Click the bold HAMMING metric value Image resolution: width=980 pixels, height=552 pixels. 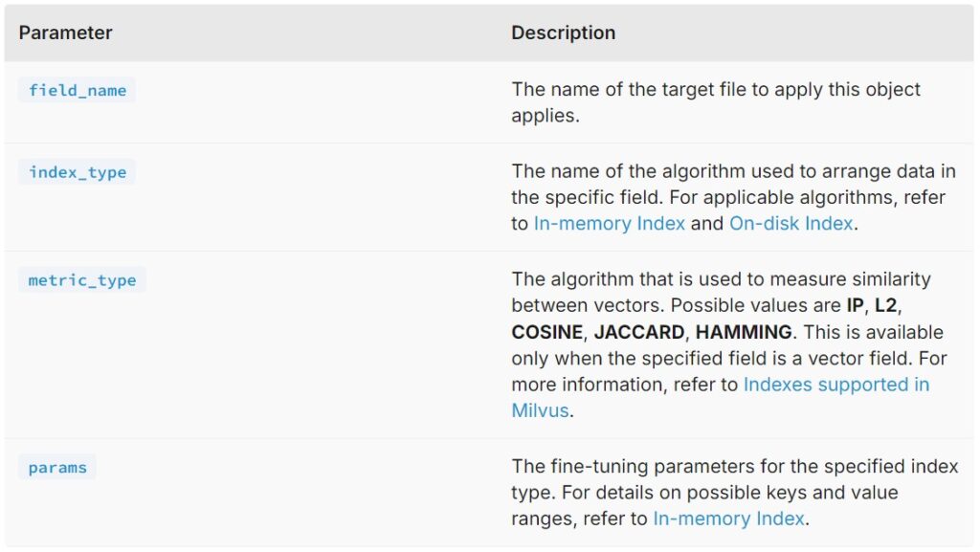744,333
